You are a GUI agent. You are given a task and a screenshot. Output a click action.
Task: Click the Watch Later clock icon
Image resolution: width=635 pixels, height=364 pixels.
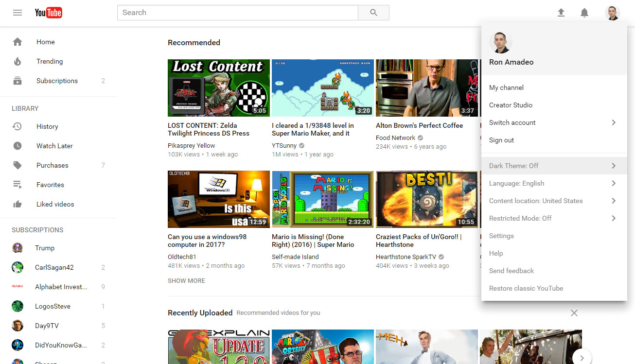tap(18, 146)
